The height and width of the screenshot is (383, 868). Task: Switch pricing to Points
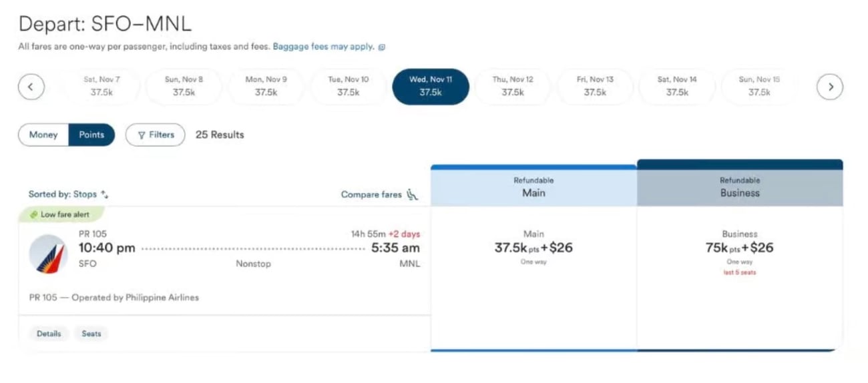pyautogui.click(x=91, y=135)
